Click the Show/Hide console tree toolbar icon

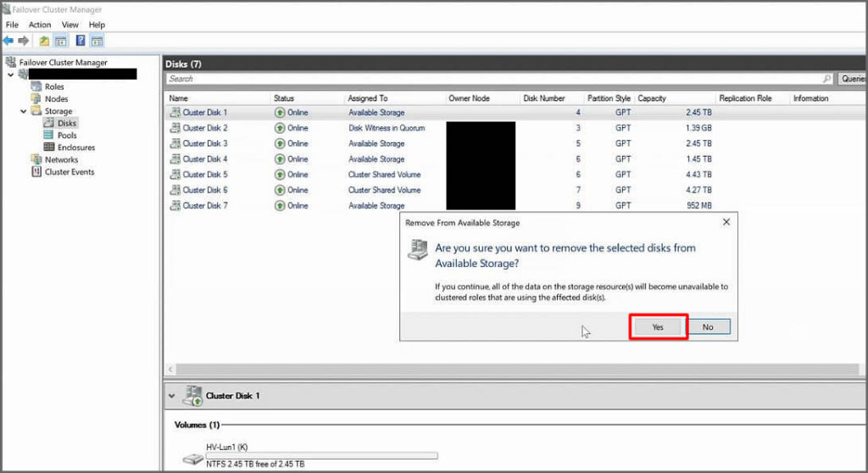pos(61,41)
